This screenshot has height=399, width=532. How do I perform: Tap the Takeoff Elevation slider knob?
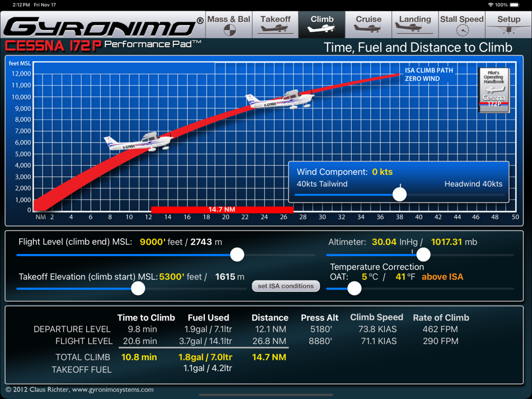tap(138, 288)
